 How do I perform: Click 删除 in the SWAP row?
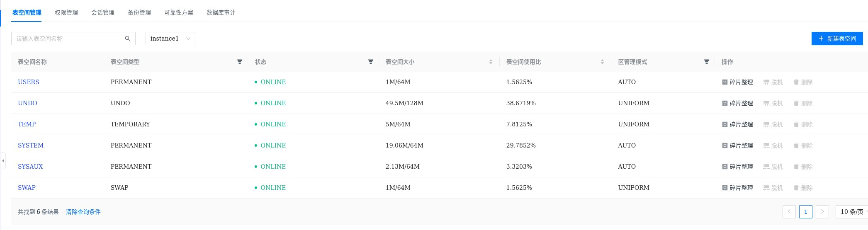click(x=803, y=188)
